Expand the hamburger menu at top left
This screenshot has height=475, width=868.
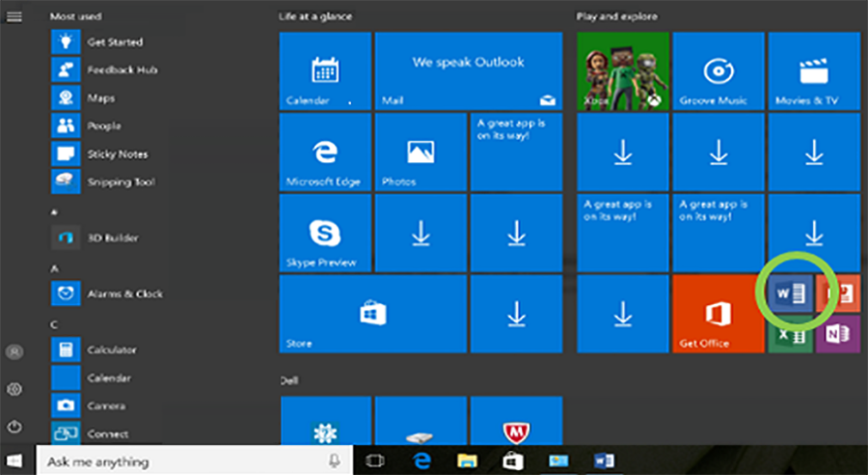[14, 16]
